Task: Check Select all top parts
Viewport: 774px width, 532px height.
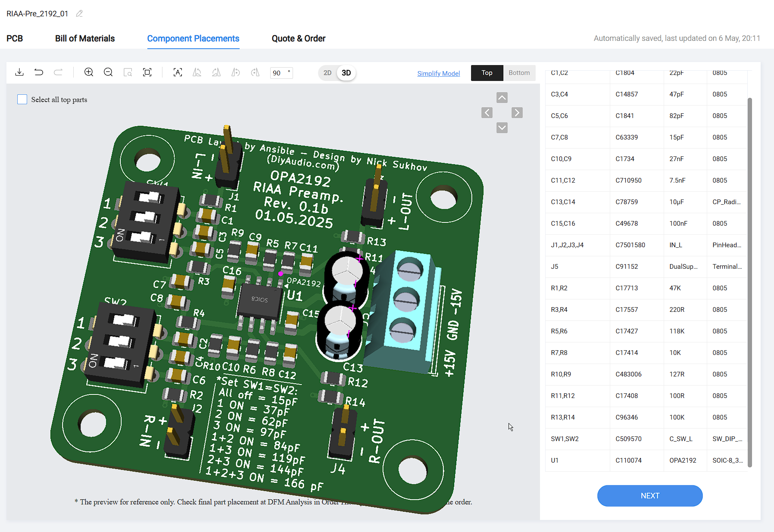Action: [22, 100]
